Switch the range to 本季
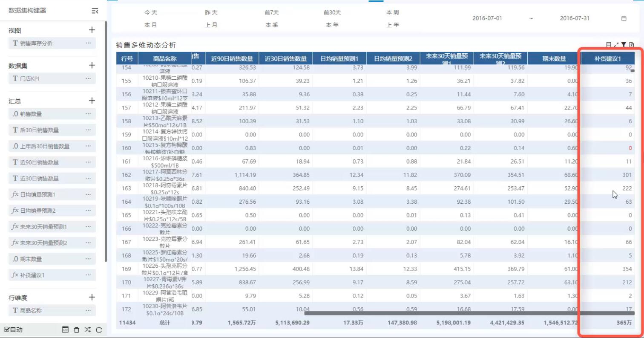 pyautogui.click(x=272, y=25)
